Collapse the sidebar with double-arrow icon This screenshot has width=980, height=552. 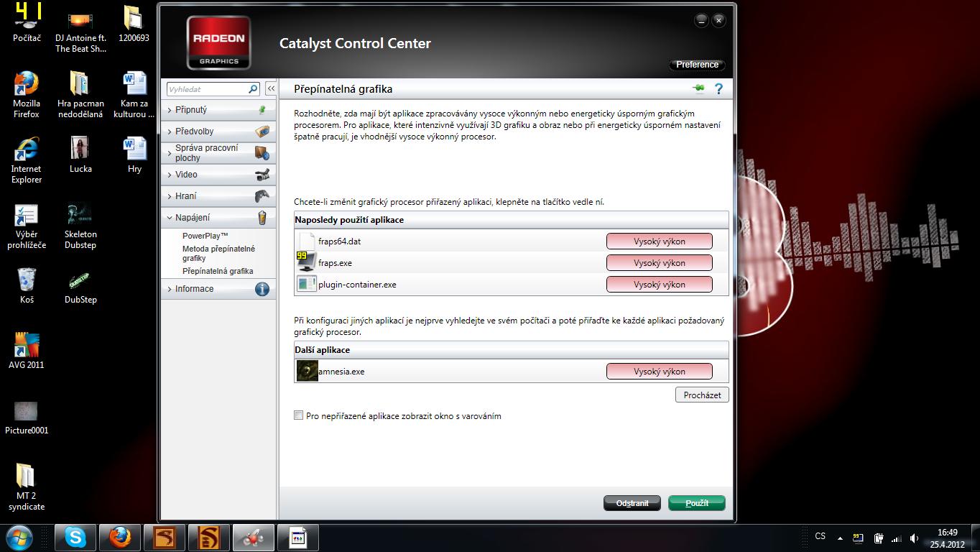click(x=271, y=88)
